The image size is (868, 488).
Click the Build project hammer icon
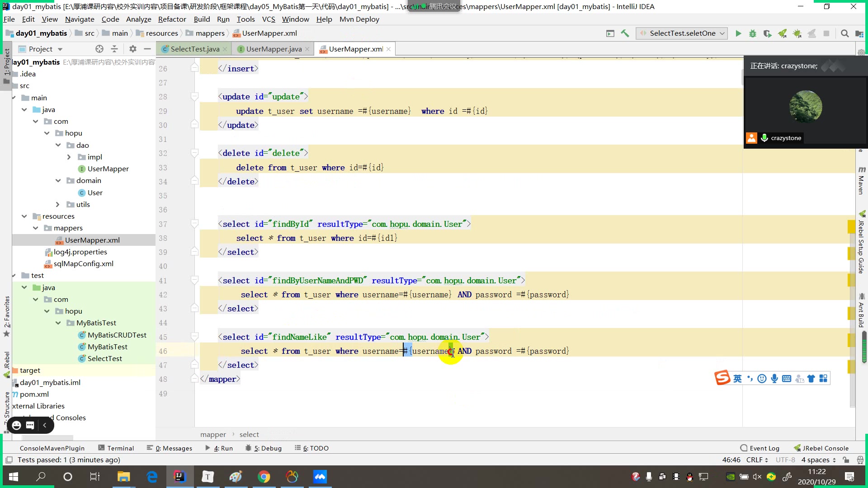tap(625, 33)
